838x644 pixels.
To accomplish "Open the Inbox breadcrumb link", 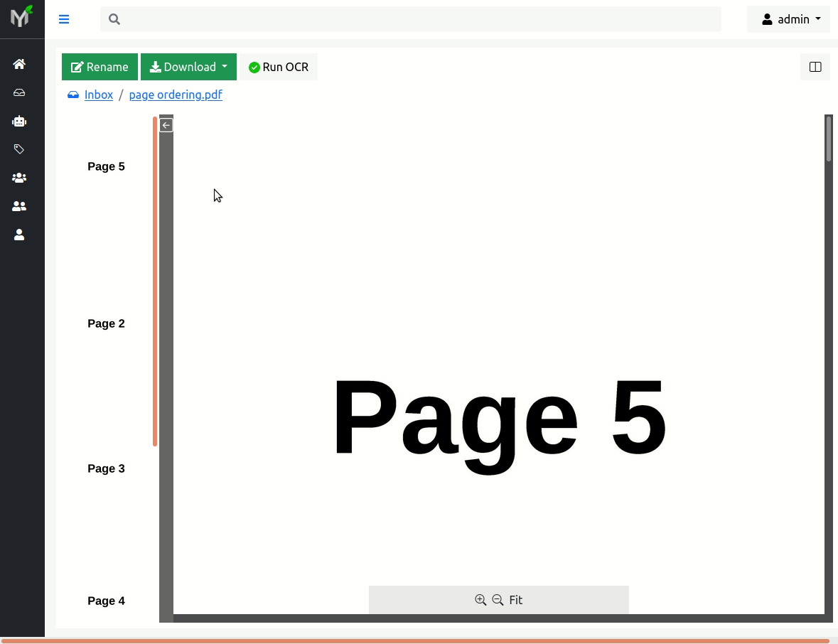I will [x=99, y=95].
